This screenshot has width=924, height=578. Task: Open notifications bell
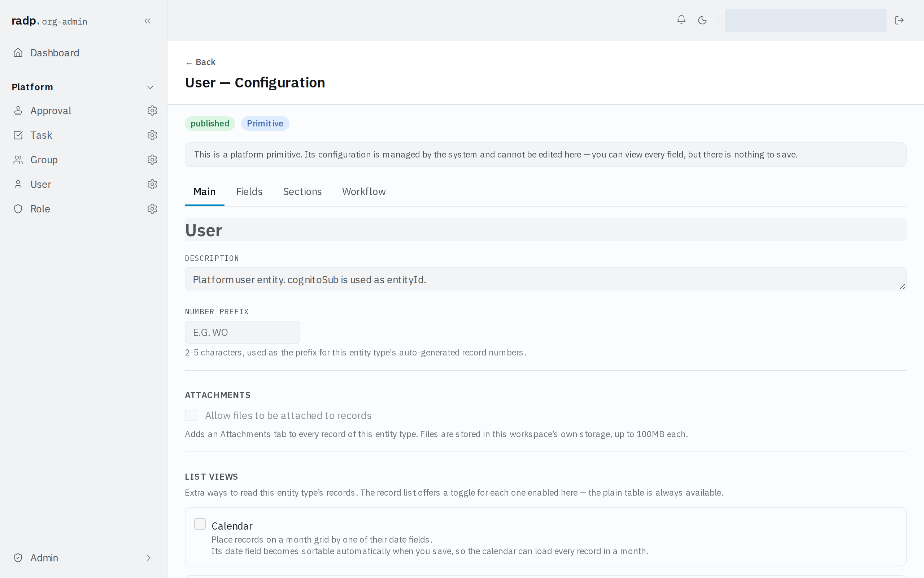[x=681, y=20]
